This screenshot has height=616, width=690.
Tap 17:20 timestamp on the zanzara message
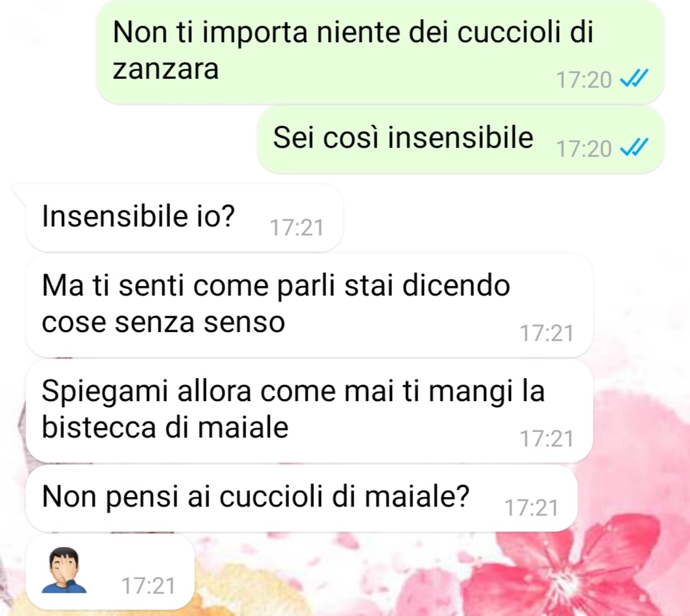584,80
